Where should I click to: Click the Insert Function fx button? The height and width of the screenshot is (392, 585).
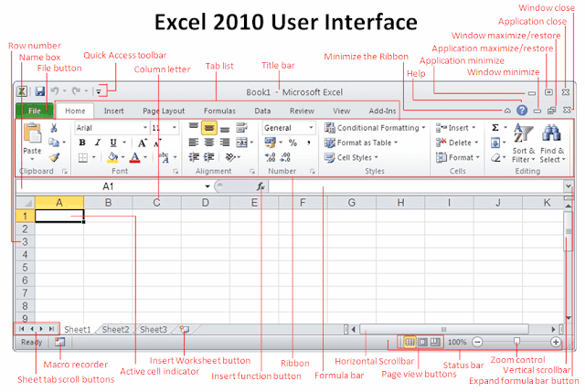(x=261, y=186)
